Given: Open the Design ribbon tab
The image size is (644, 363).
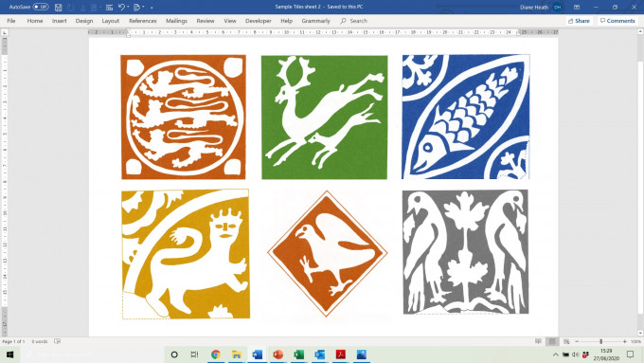Looking at the screenshot, I should click(x=84, y=21).
